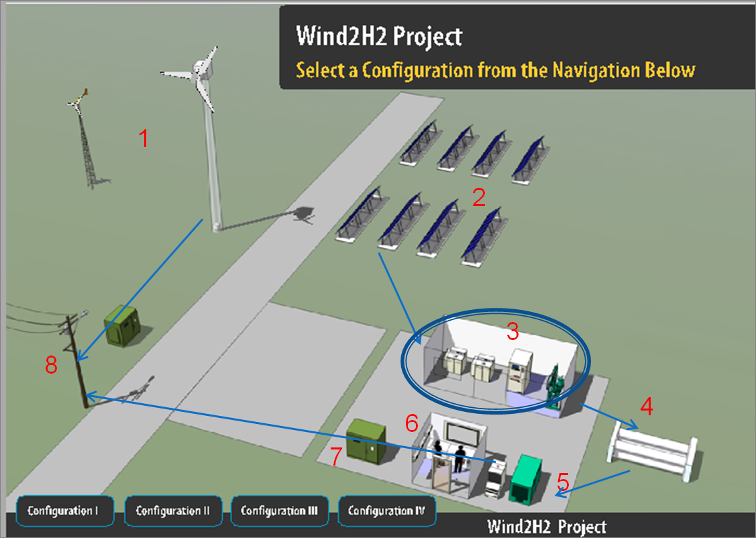The height and width of the screenshot is (538, 756).
Task: Select the green transformer box near the power pole
Action: click(123, 325)
